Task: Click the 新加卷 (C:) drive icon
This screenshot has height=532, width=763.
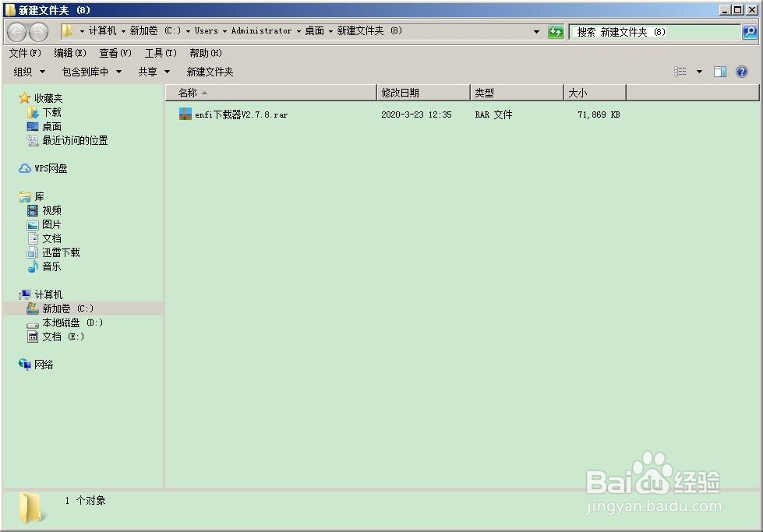Action: point(33,308)
